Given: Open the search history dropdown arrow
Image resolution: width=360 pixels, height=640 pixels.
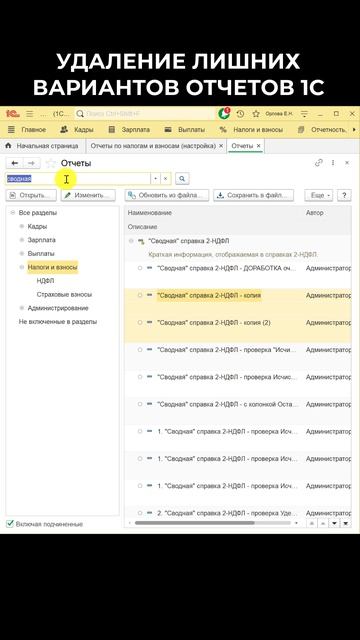Looking at the screenshot, I should tap(156, 179).
